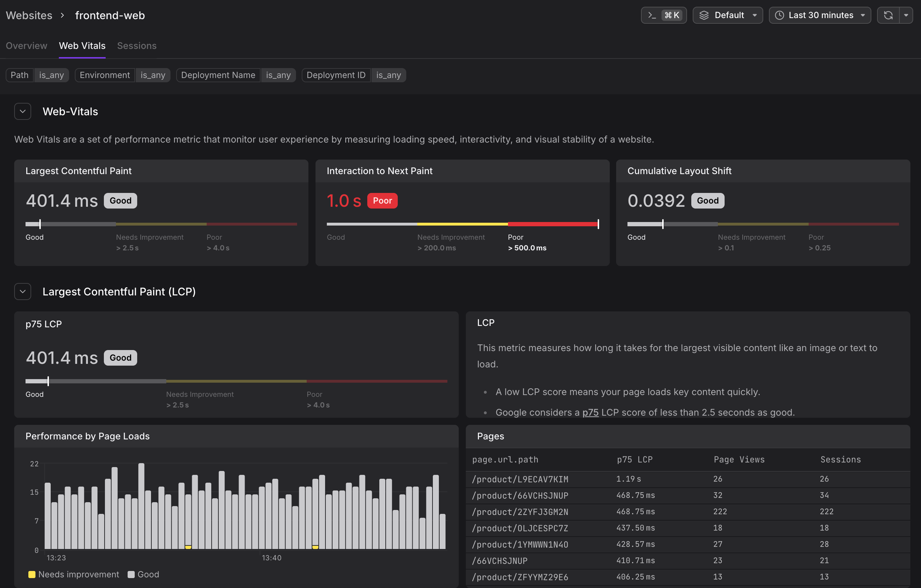Switch to the Sessions tab

click(x=136, y=45)
